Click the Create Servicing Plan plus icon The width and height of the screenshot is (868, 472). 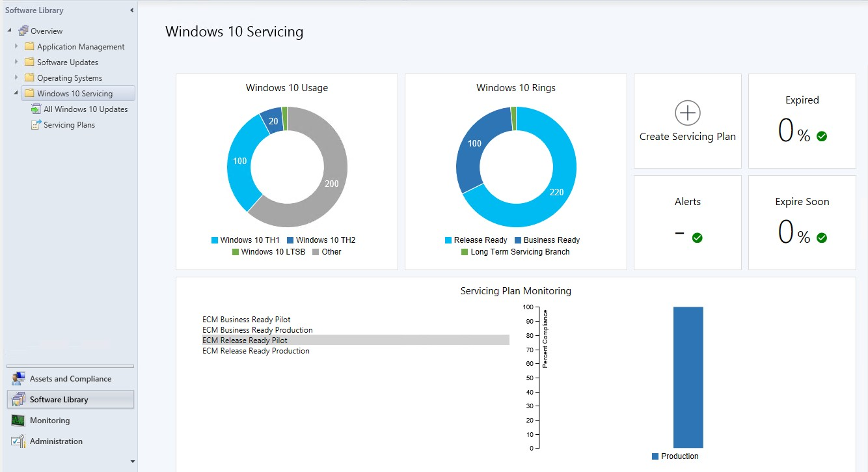click(x=687, y=113)
